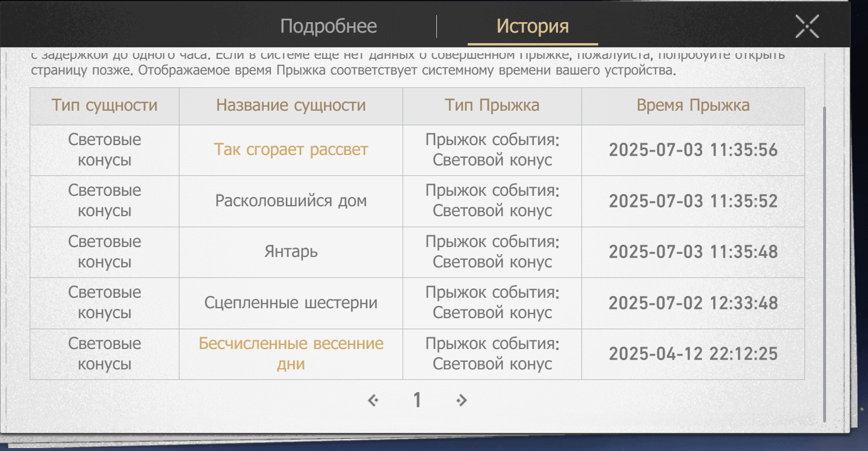
Task: Select the История tab
Action: tap(533, 26)
